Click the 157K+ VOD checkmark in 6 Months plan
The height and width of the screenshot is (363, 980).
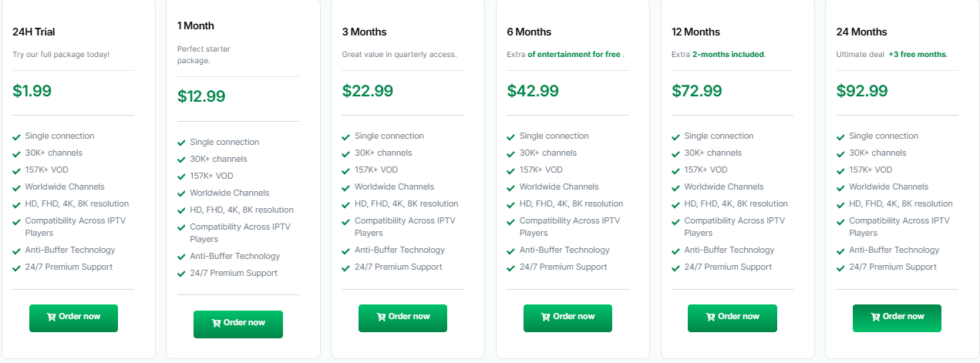tap(511, 170)
